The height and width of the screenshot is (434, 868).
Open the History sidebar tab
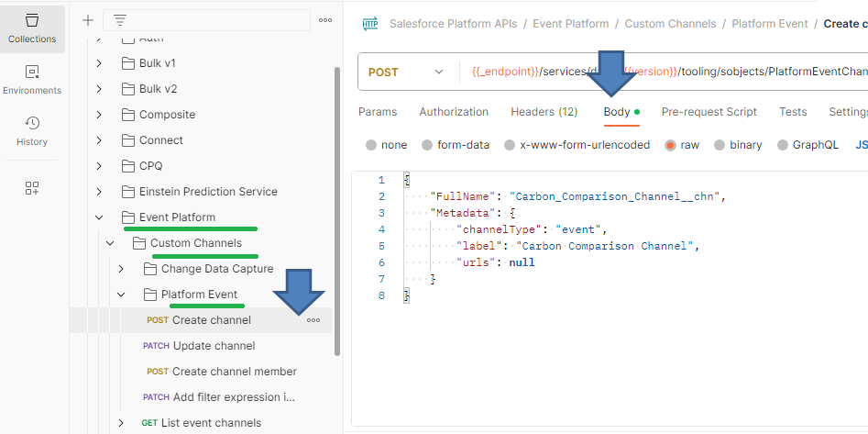pyautogui.click(x=32, y=131)
